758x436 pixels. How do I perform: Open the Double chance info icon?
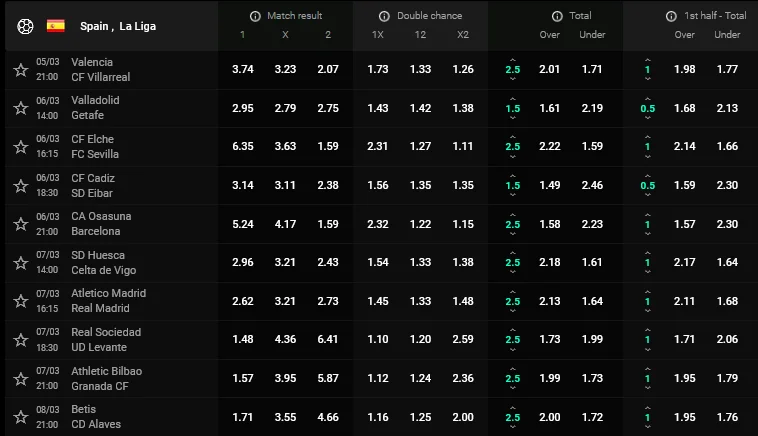[x=385, y=16]
